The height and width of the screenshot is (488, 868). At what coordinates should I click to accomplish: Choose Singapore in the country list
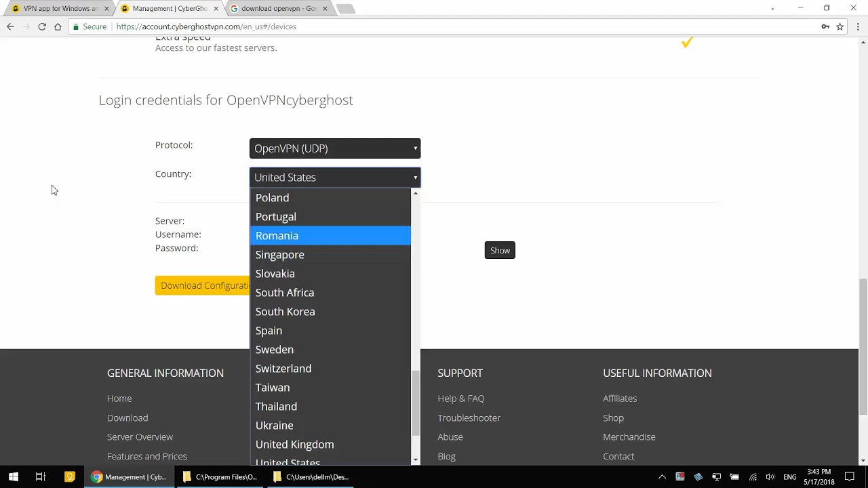[x=330, y=255]
